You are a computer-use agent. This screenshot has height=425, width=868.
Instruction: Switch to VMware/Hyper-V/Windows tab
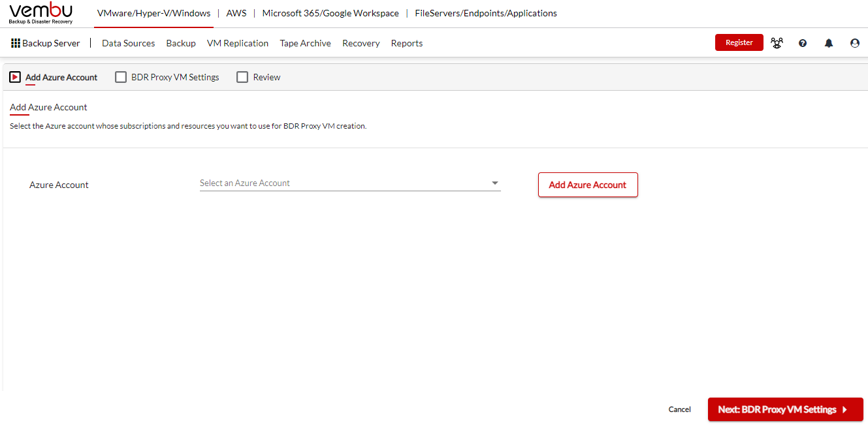point(153,13)
